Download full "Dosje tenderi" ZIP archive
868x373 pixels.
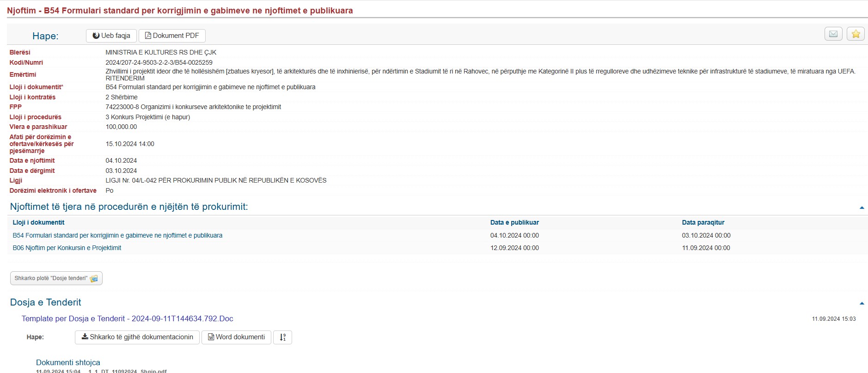tap(56, 278)
